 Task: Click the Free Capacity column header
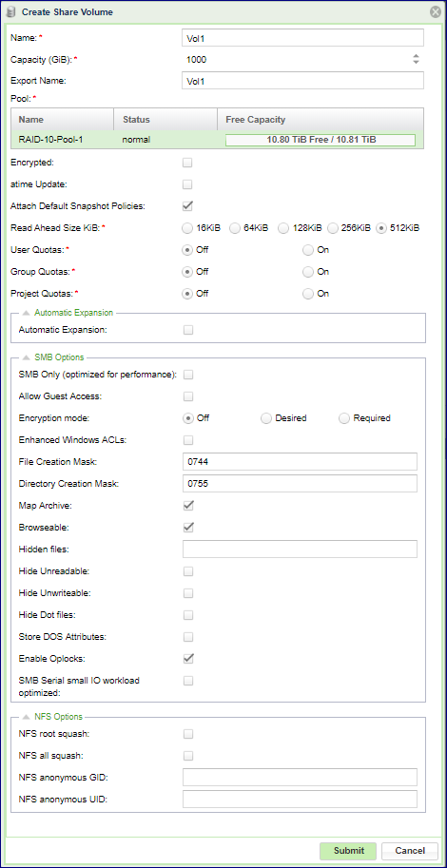click(321, 120)
